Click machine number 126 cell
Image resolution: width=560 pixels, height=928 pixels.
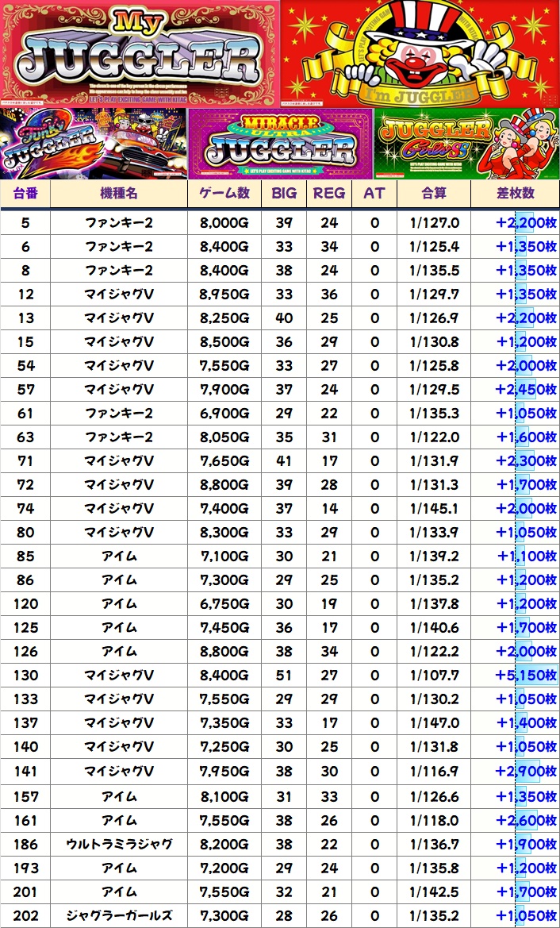[x=25, y=652]
